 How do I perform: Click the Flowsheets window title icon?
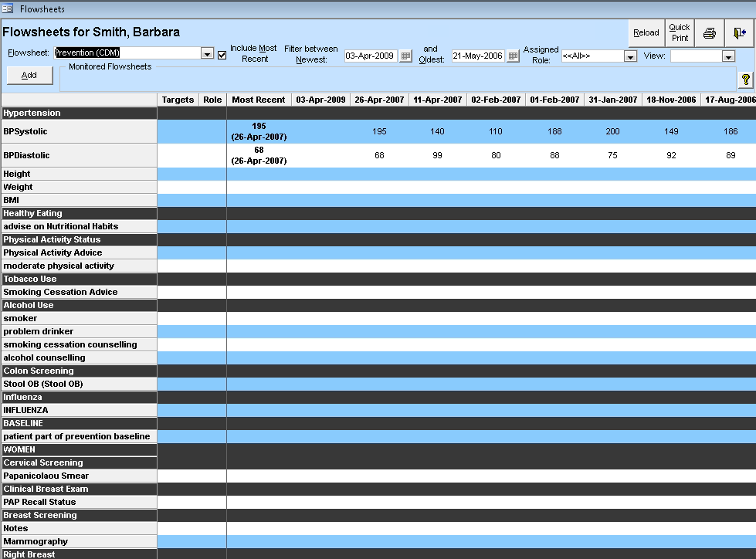[7, 8]
